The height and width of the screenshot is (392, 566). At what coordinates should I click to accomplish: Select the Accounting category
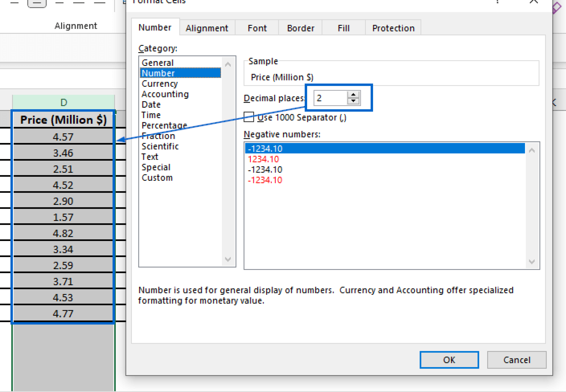(x=165, y=94)
